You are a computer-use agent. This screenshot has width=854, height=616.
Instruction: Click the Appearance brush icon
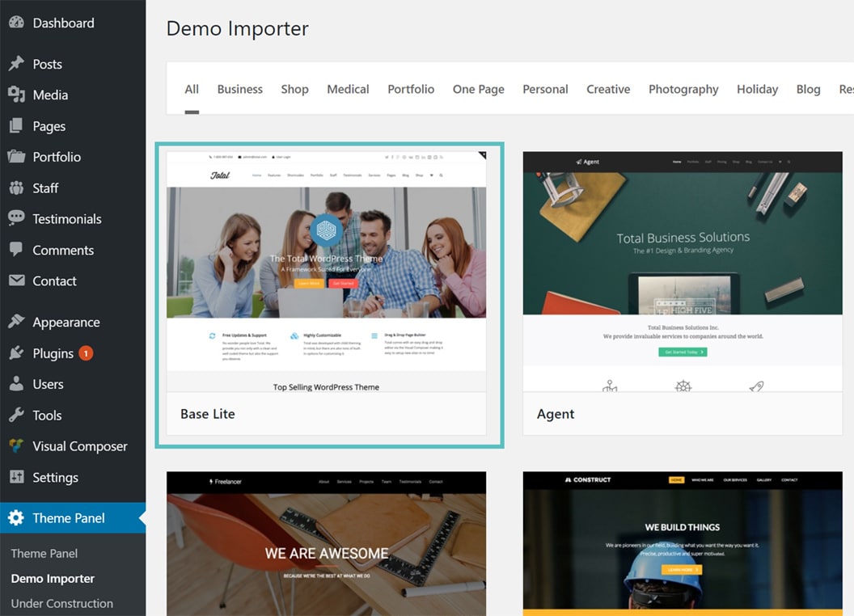pos(18,322)
